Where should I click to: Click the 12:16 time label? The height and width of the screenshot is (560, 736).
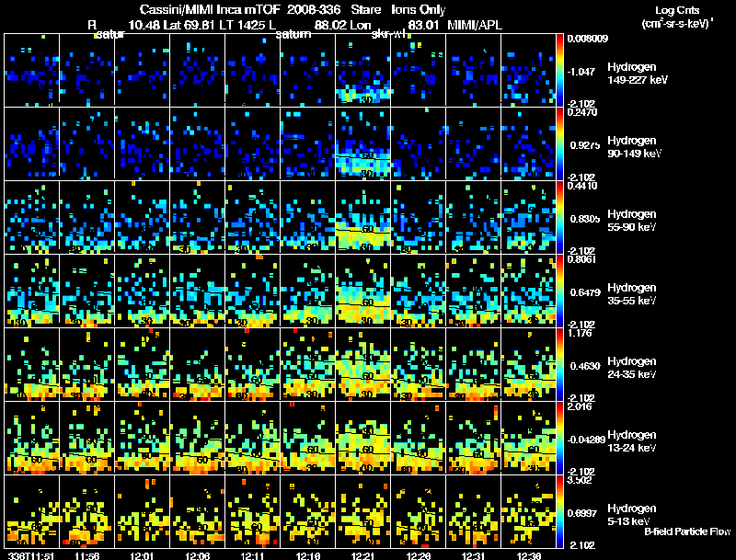(x=308, y=556)
